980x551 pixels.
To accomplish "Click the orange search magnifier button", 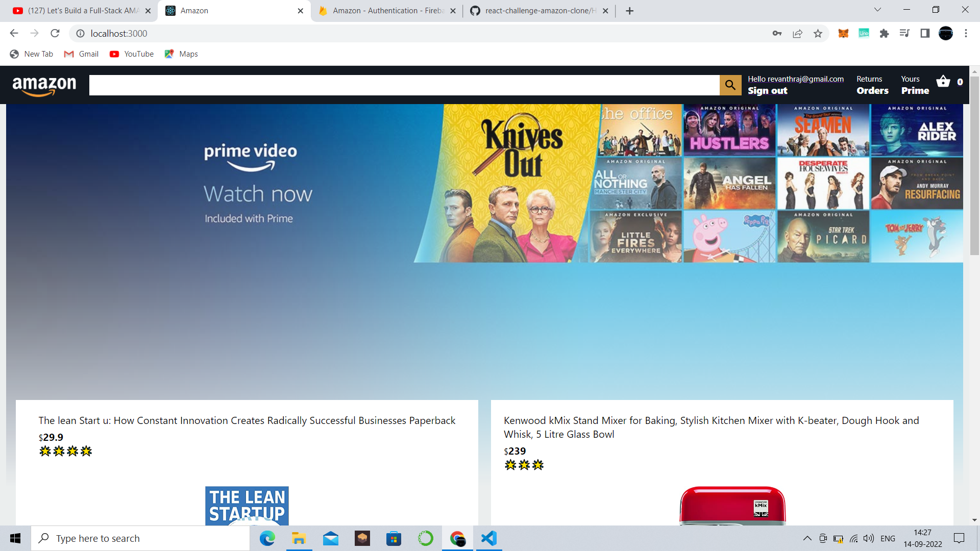I will coord(730,85).
